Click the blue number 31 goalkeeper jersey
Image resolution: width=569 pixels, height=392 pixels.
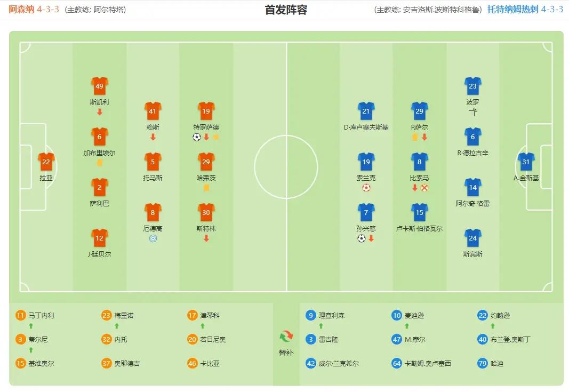click(x=526, y=162)
